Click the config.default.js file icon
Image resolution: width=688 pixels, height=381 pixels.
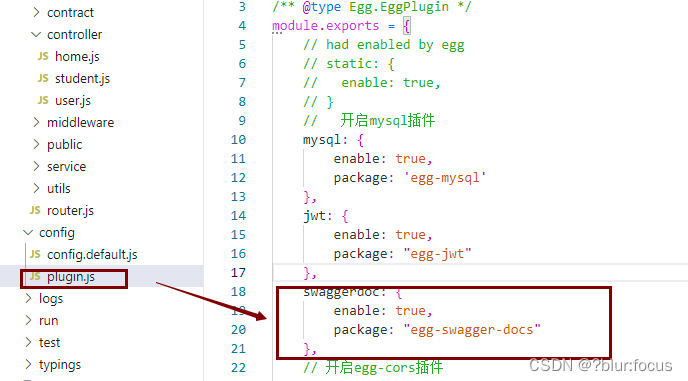click(x=35, y=255)
